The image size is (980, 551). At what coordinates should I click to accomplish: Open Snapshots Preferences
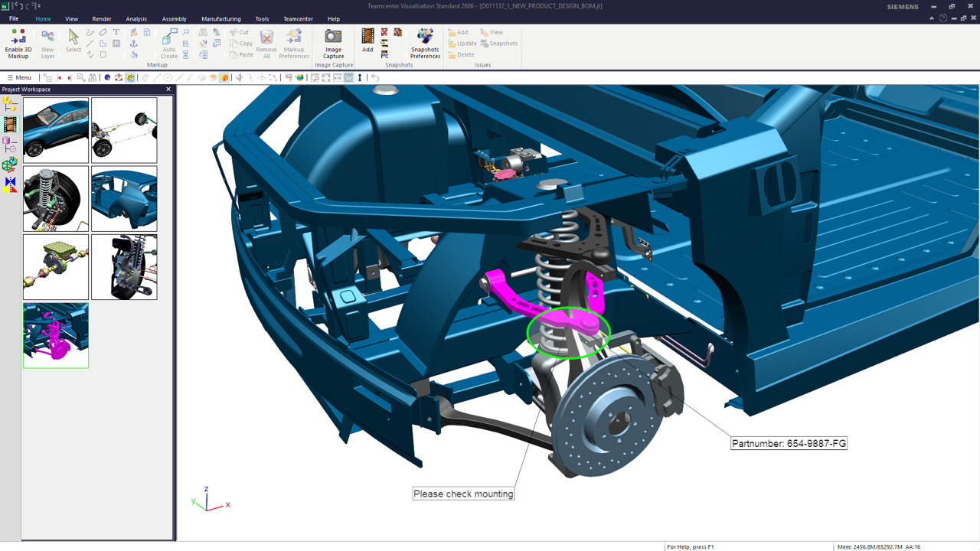[x=425, y=44]
